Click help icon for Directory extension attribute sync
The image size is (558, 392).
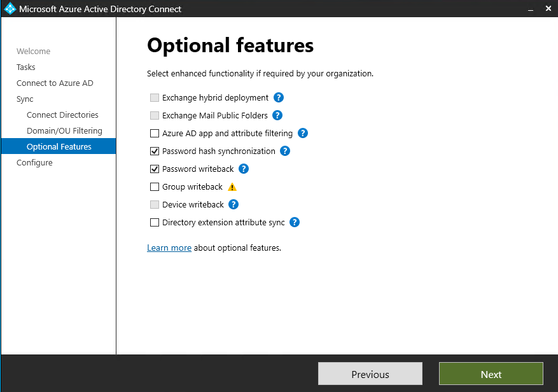(295, 223)
